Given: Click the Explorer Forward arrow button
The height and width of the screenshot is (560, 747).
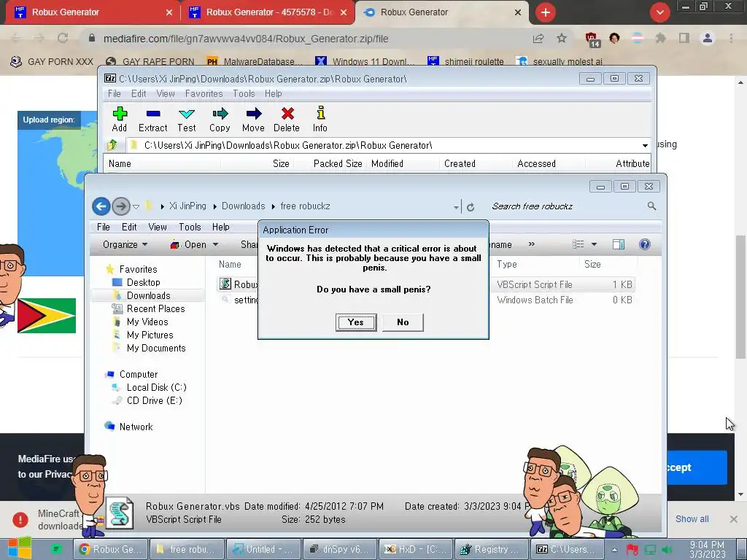Looking at the screenshot, I should coord(121,206).
